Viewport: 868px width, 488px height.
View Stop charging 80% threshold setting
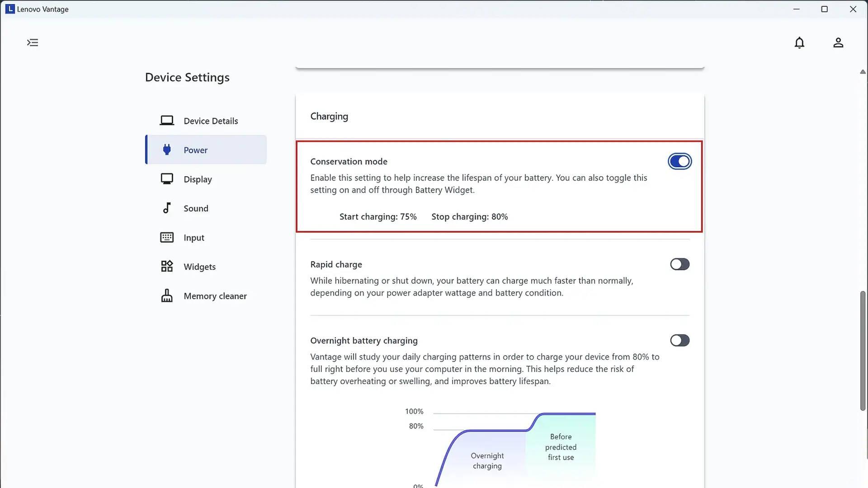[470, 216]
